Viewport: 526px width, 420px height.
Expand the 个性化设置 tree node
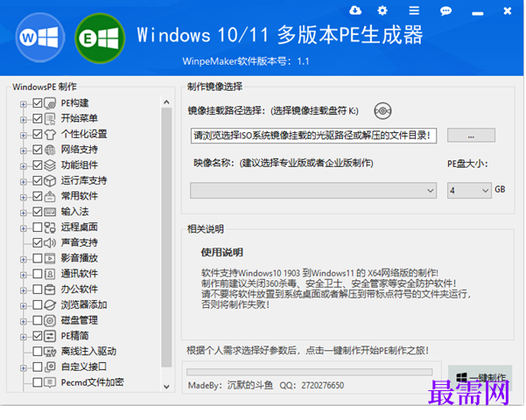[23, 136]
